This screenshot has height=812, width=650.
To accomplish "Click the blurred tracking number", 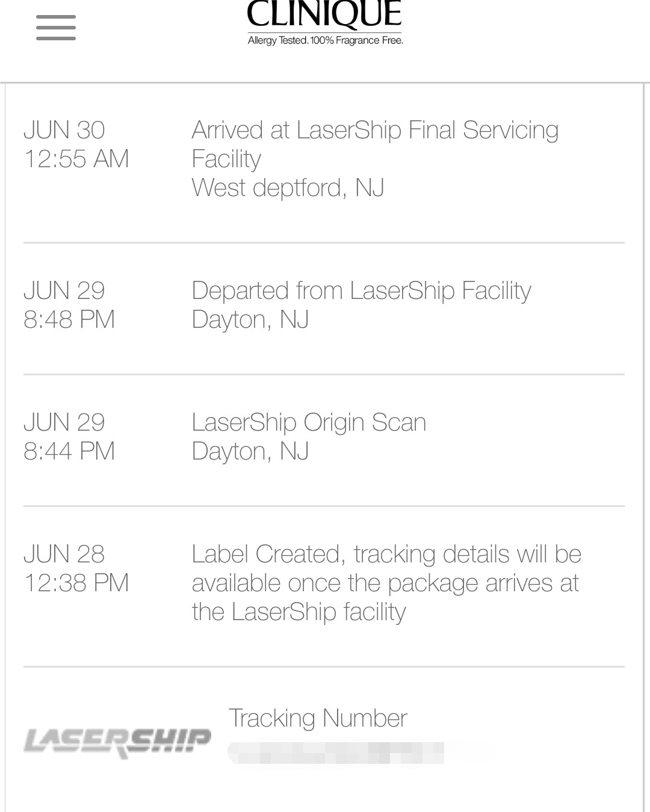I will 336,753.
